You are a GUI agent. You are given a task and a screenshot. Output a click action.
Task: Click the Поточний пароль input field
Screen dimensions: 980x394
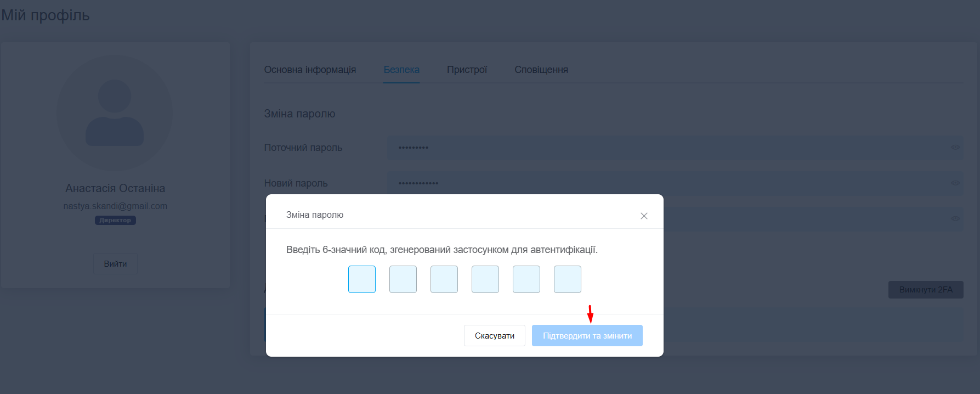tap(658, 148)
